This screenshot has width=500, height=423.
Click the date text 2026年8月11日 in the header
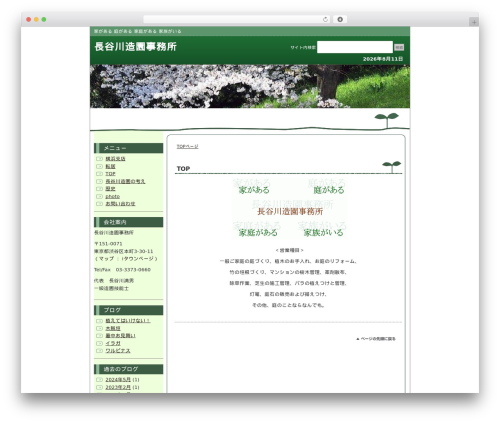click(x=383, y=59)
